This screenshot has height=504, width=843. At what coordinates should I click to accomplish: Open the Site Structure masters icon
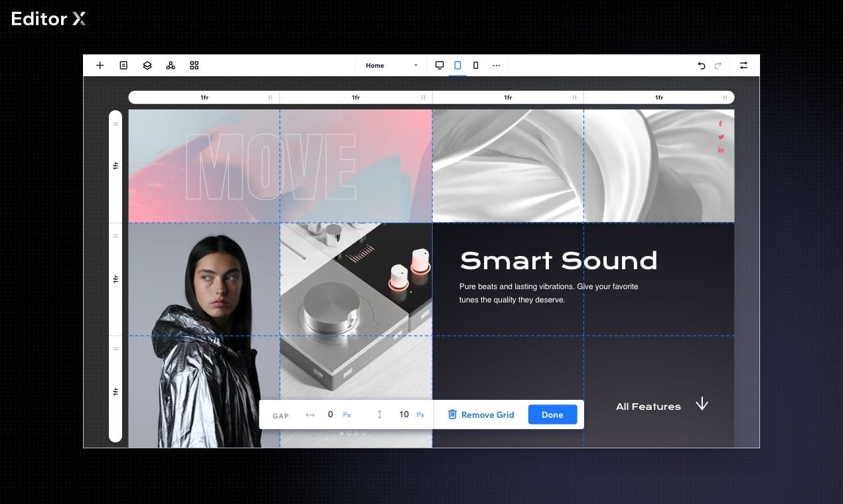click(171, 66)
